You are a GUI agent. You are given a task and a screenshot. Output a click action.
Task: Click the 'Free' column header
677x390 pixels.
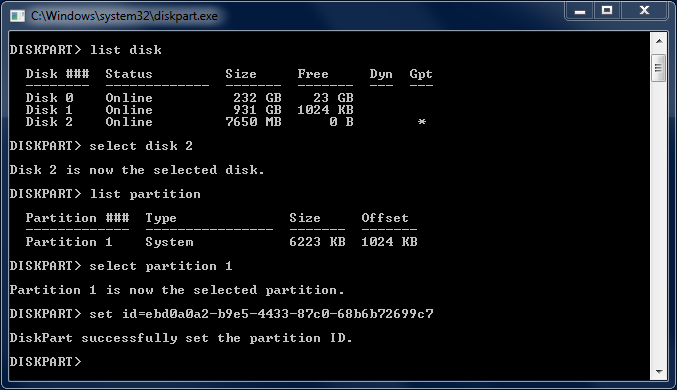313,74
